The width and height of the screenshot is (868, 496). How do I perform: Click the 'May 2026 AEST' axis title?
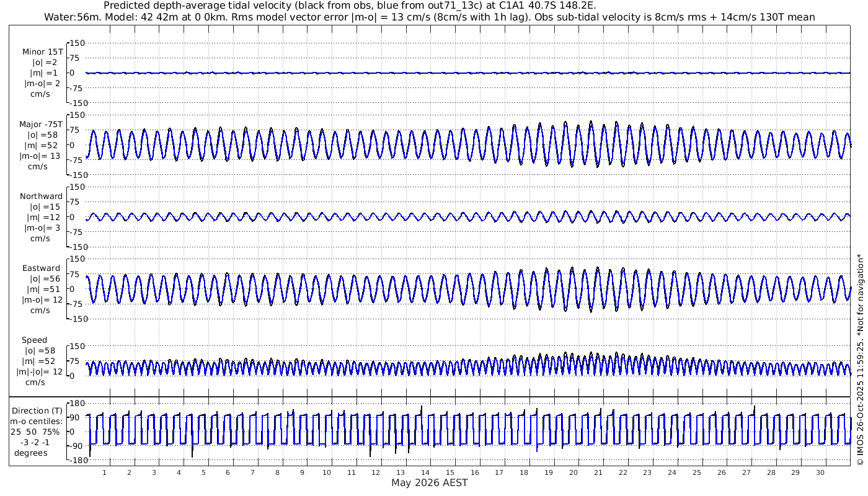pyautogui.click(x=429, y=483)
